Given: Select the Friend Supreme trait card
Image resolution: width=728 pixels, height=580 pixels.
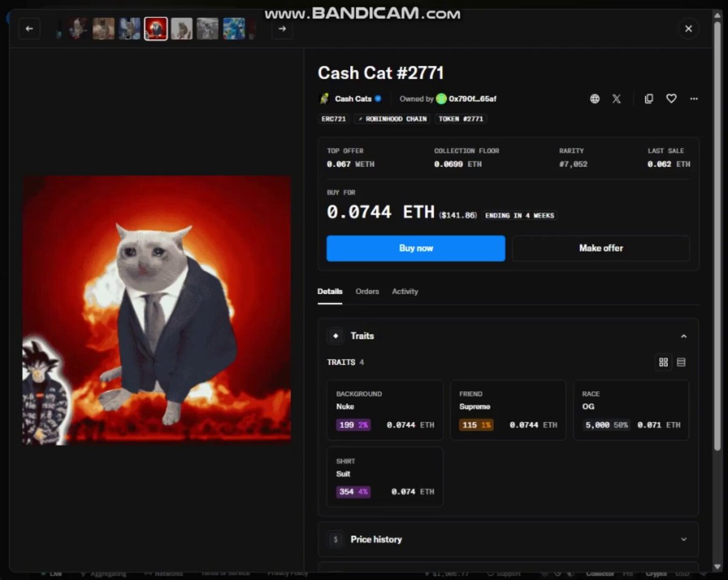Looking at the screenshot, I should 508,410.
